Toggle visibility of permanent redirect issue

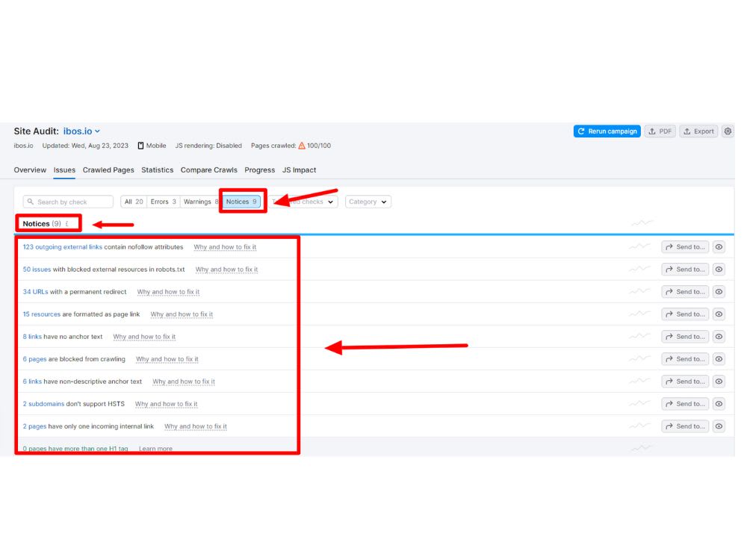719,291
